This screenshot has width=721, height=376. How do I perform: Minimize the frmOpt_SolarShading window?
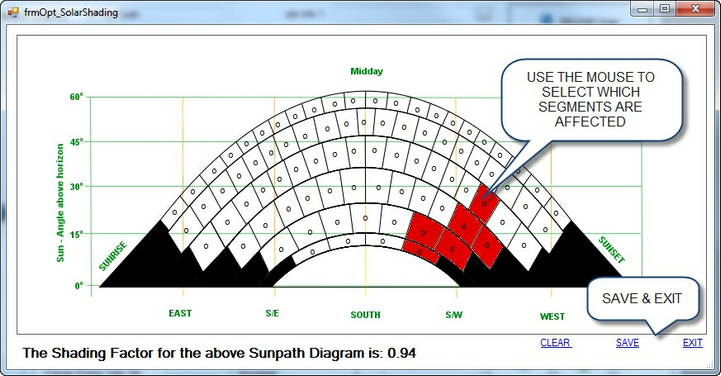pyautogui.click(x=643, y=9)
